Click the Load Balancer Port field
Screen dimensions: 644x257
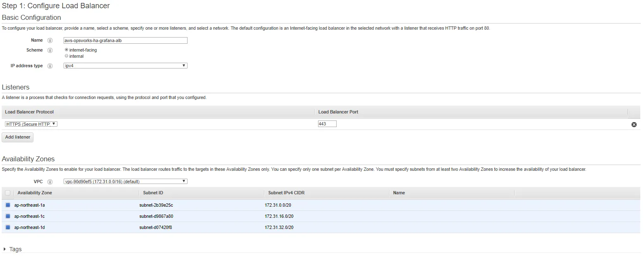coord(327,124)
